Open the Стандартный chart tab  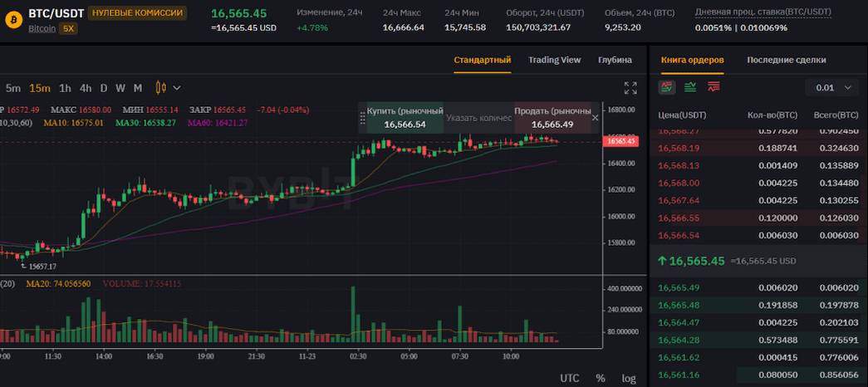tap(482, 60)
